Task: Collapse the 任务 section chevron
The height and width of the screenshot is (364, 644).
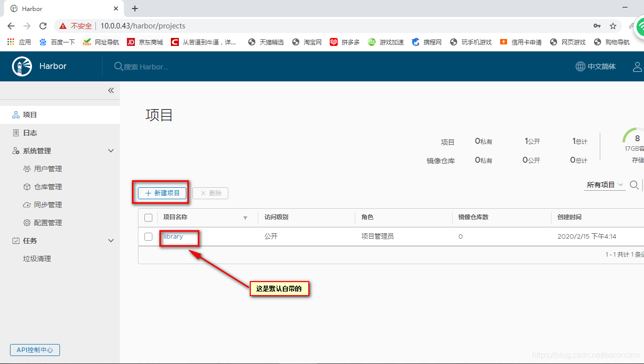Action: (x=111, y=241)
